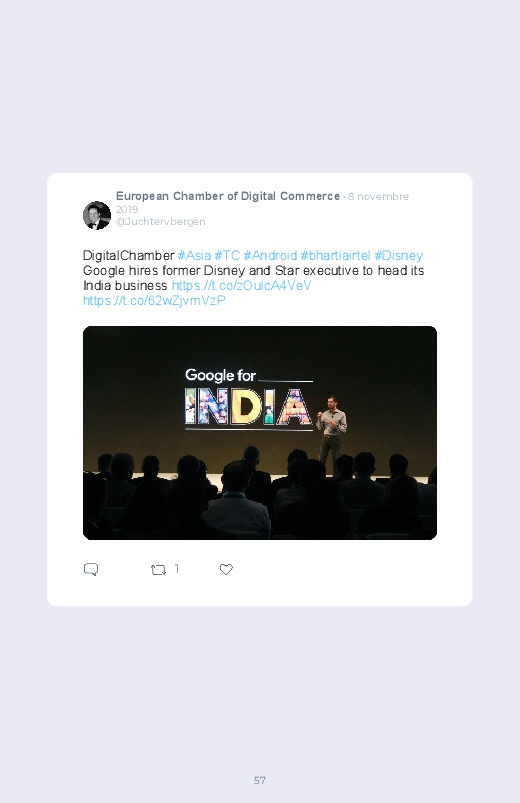Follow the t.co/62wZjvmVzP link
Image resolution: width=520 pixels, height=803 pixels.
(x=154, y=300)
